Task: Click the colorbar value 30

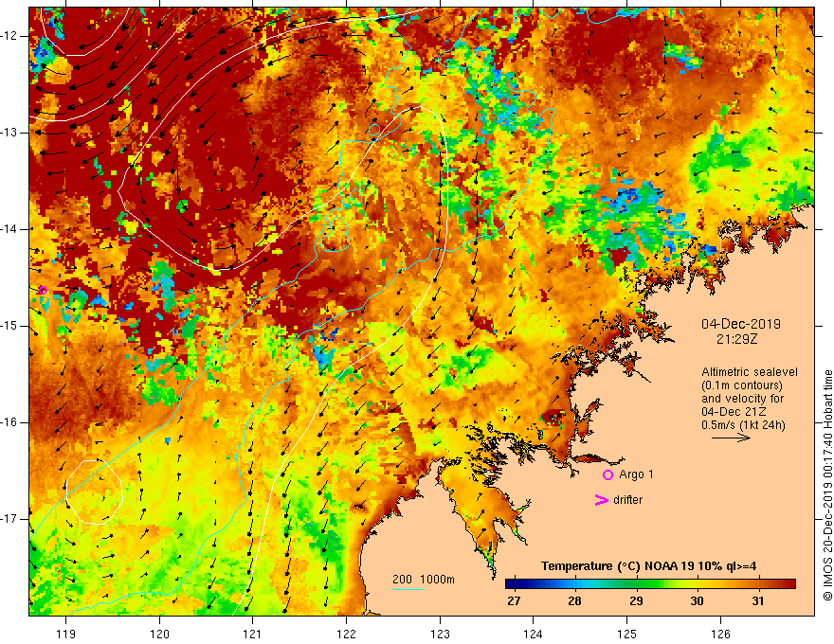Action: 697,601
